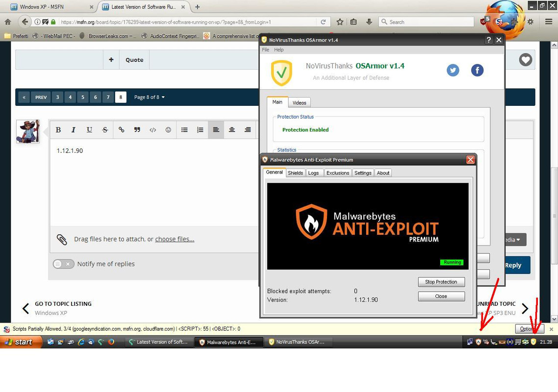
Task: Align editor text left
Action: click(216, 130)
